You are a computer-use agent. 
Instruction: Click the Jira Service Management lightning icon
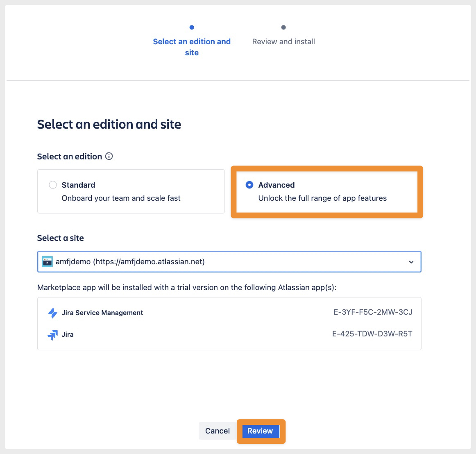click(x=53, y=313)
